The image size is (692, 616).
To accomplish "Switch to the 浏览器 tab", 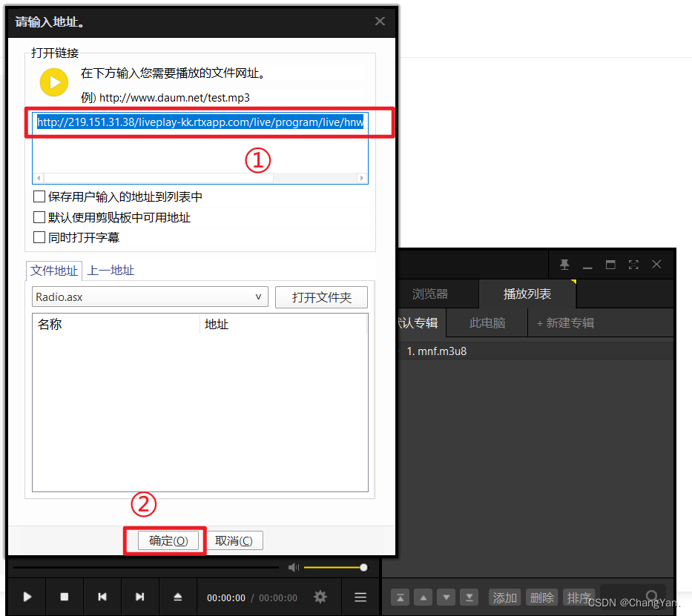I will point(430,294).
